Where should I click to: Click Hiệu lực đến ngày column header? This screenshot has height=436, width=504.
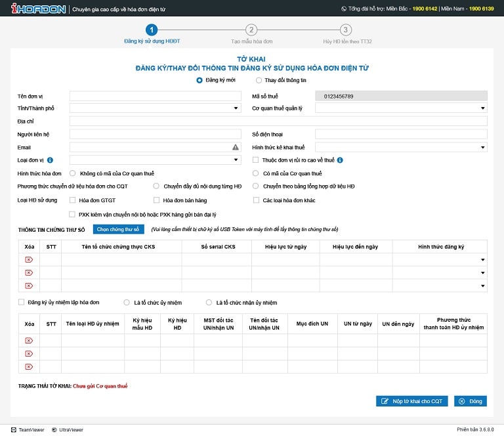click(355, 247)
